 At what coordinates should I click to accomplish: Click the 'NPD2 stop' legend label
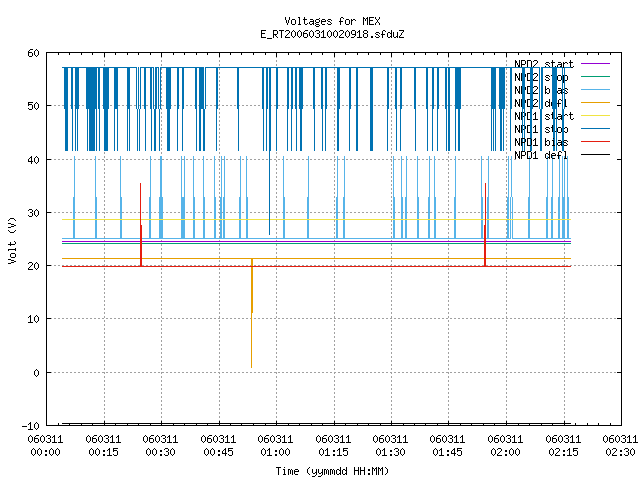click(x=541, y=77)
